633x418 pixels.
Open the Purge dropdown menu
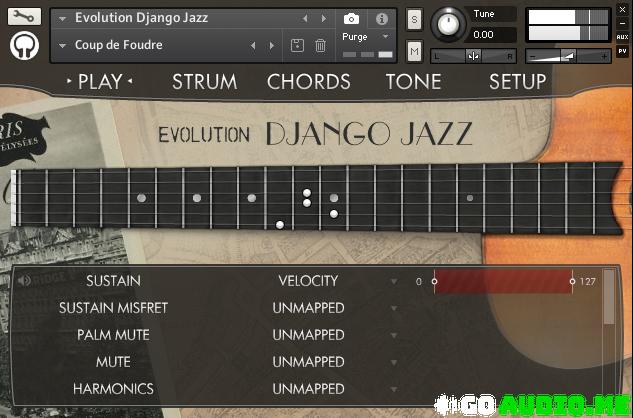point(385,36)
